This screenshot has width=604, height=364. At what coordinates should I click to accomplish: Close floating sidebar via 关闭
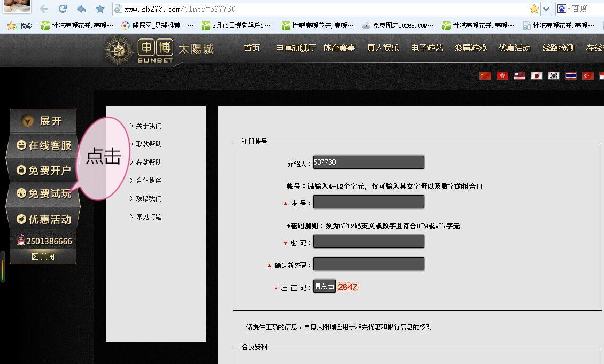pos(43,257)
